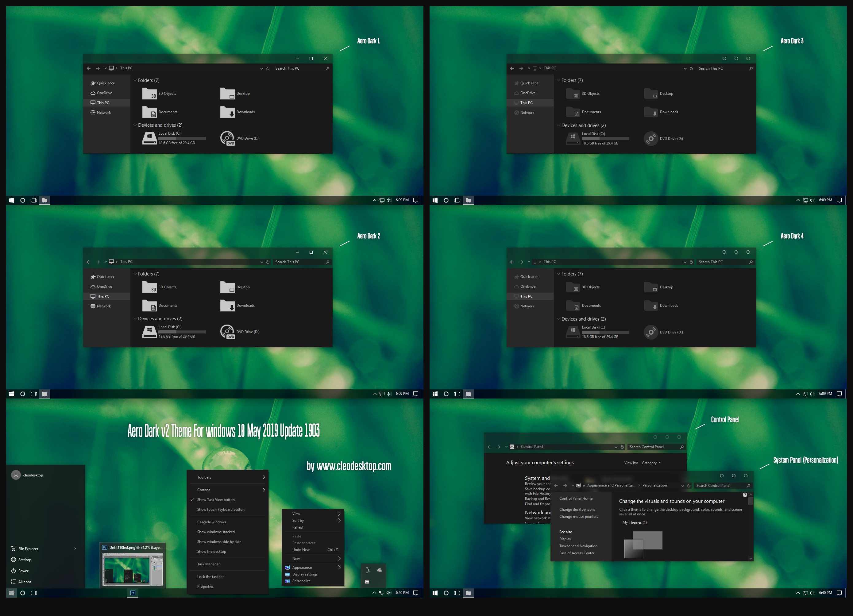
Task: Click the VMware tray icon
Action: (367, 582)
